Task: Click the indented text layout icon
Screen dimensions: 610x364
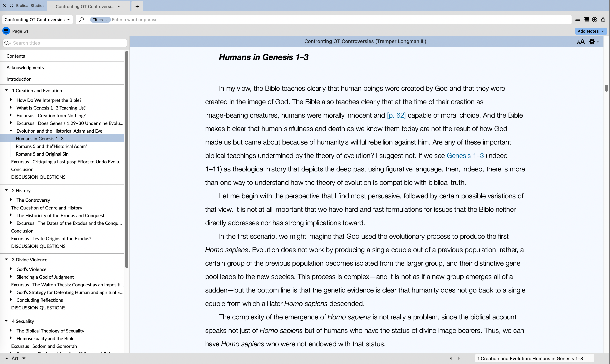Action: 586,20
